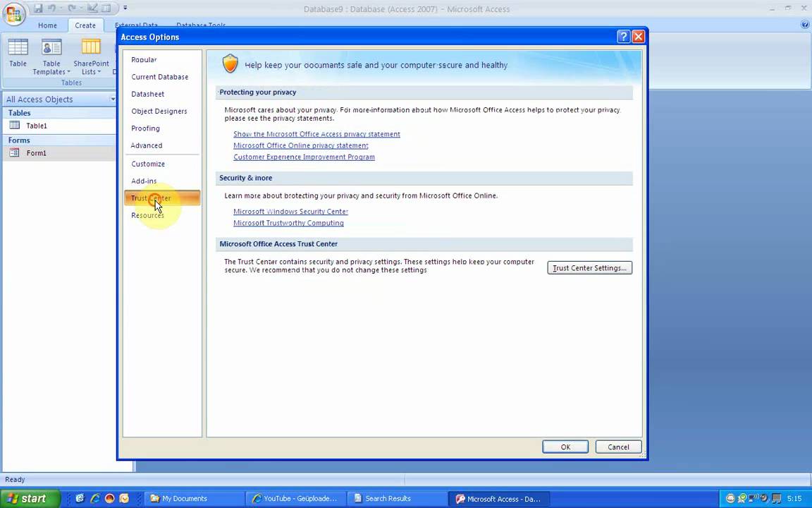Select the Add-ins options category
The width and height of the screenshot is (812, 508).
(162, 181)
